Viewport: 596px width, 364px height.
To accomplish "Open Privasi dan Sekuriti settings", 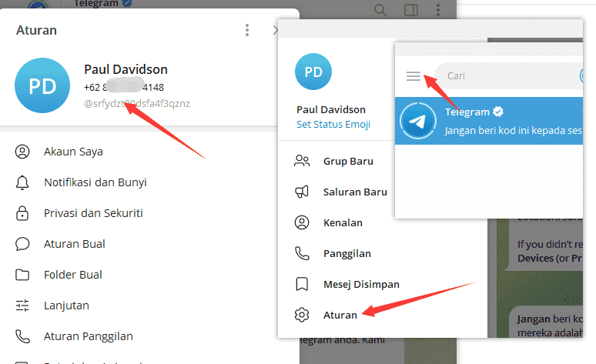I will pos(93,213).
